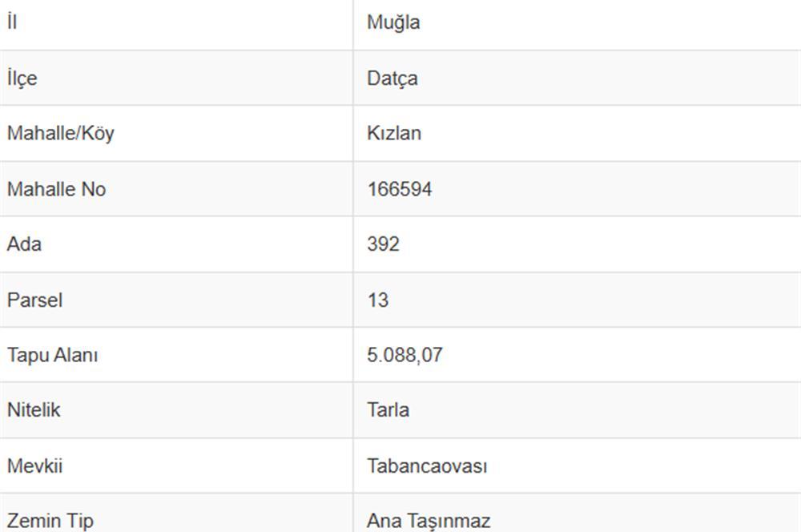Select the Tapu Alanı label

53,356
